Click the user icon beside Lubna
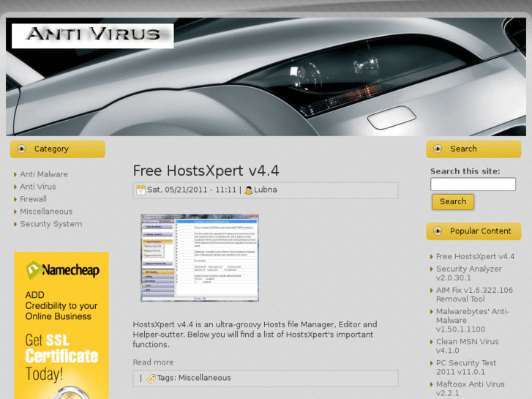The width and height of the screenshot is (532, 399). pyautogui.click(x=249, y=190)
